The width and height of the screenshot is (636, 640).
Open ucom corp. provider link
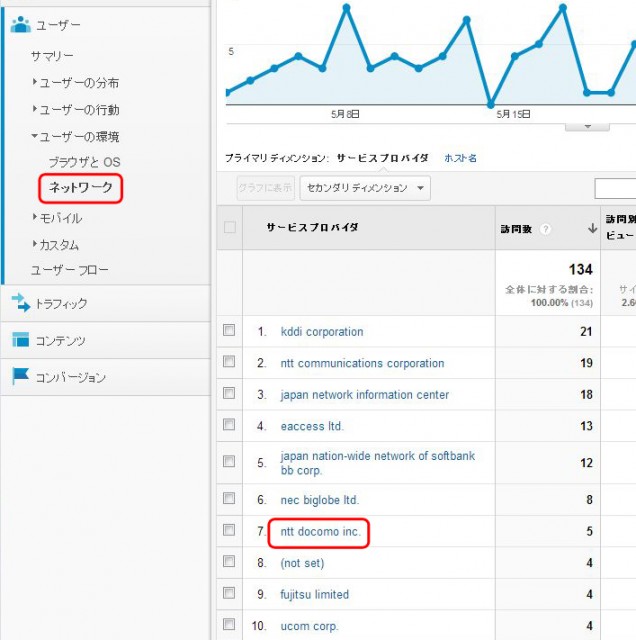pos(309,626)
